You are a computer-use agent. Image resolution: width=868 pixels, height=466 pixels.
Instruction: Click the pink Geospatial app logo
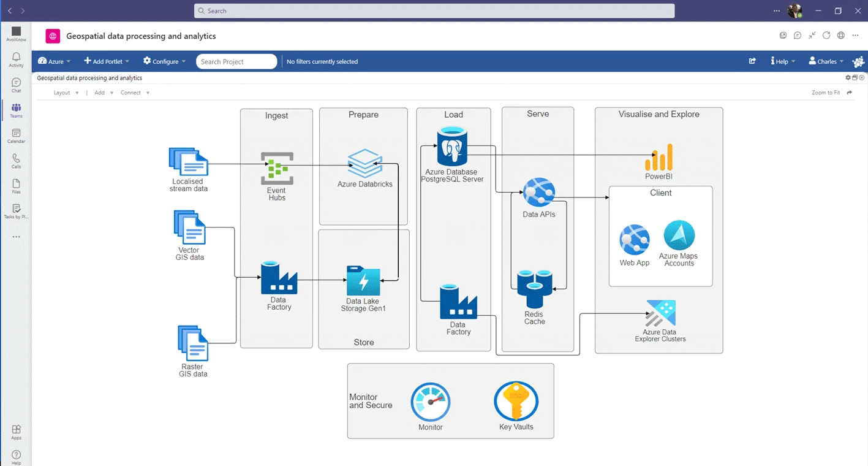[x=53, y=36]
